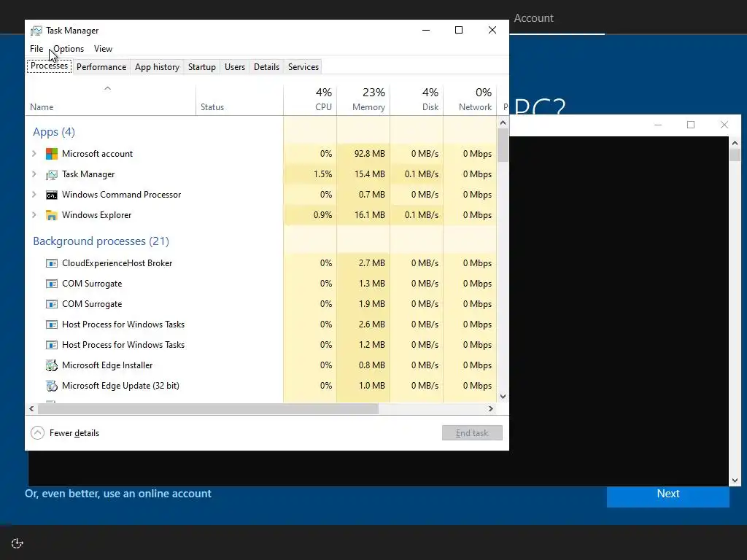This screenshot has height=560, width=747.
Task: Switch to the Services tab
Action: coord(303,67)
